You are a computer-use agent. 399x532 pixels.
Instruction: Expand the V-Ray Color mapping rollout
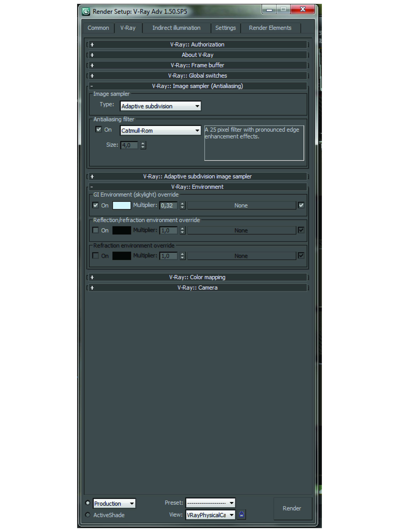click(197, 277)
